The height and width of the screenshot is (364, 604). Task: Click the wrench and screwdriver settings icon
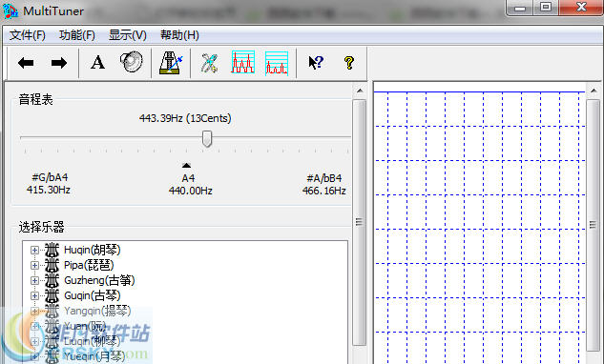[x=209, y=63]
